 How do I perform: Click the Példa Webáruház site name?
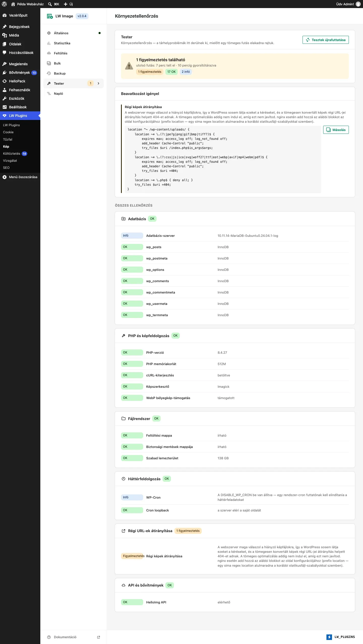[x=30, y=4]
